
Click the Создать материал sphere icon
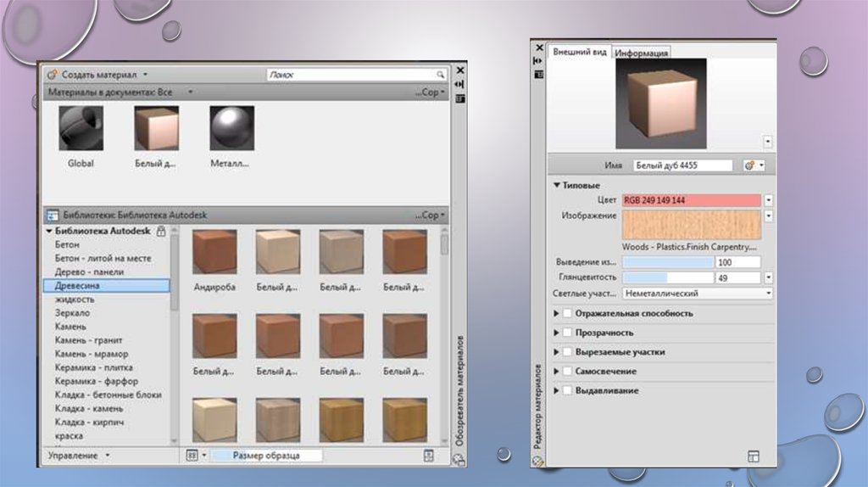pyautogui.click(x=53, y=75)
